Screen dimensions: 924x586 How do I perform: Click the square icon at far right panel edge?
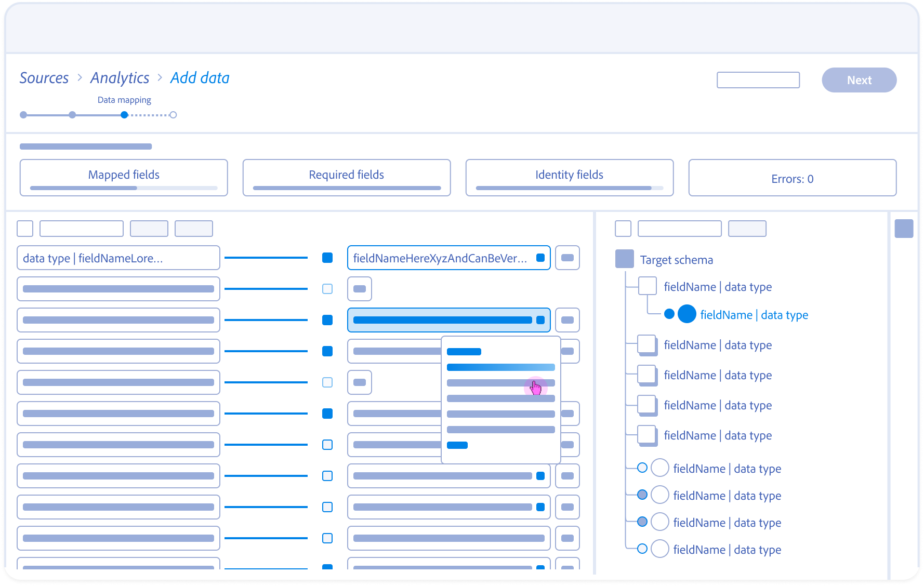(904, 229)
